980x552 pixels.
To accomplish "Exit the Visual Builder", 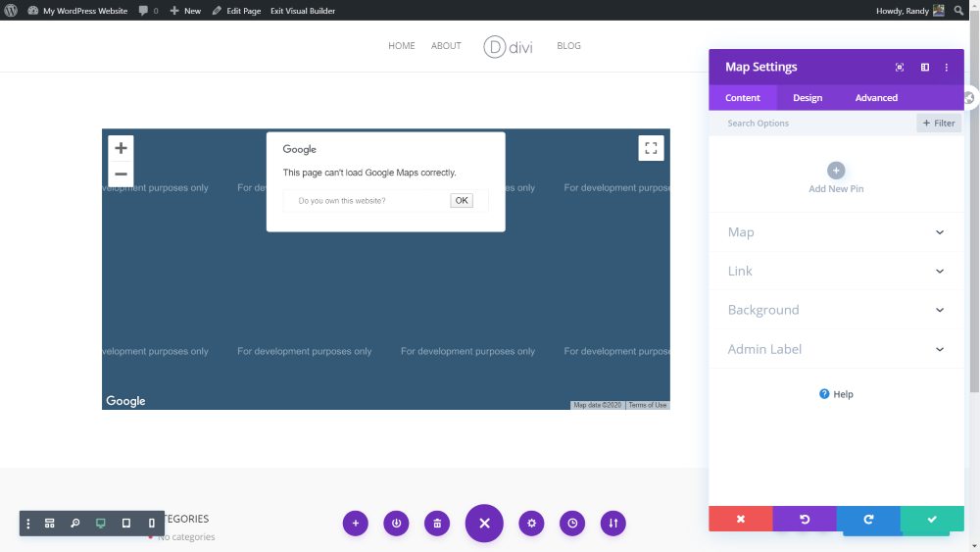I will 303,11.
